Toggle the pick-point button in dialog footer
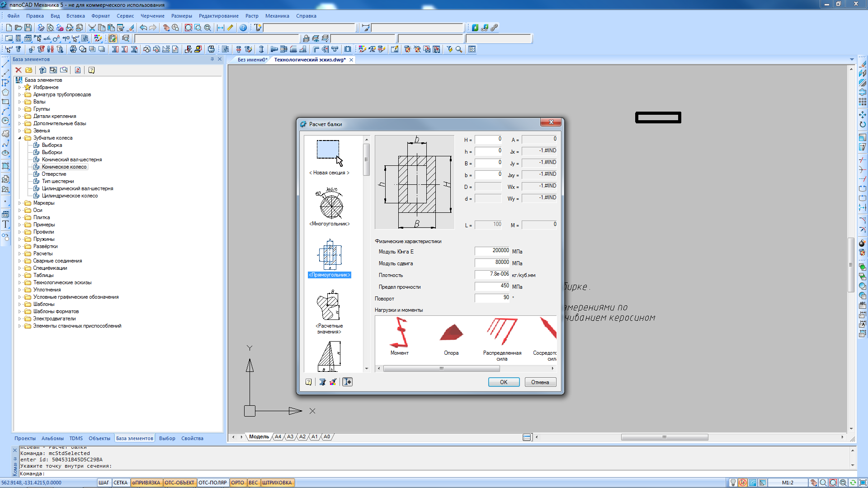 (348, 382)
